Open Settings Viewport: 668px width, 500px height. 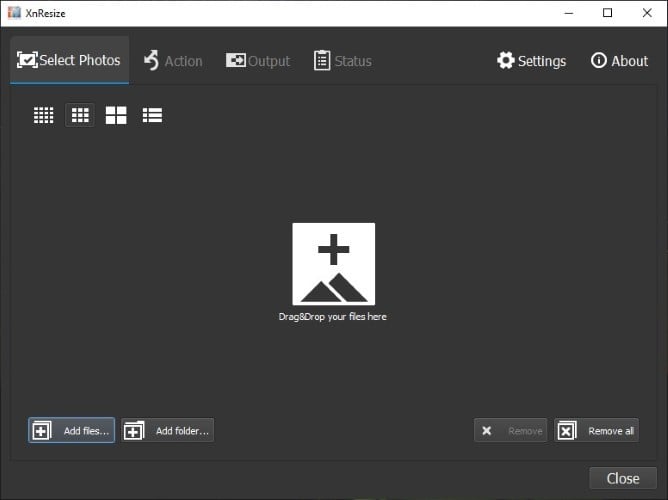pyautogui.click(x=531, y=61)
